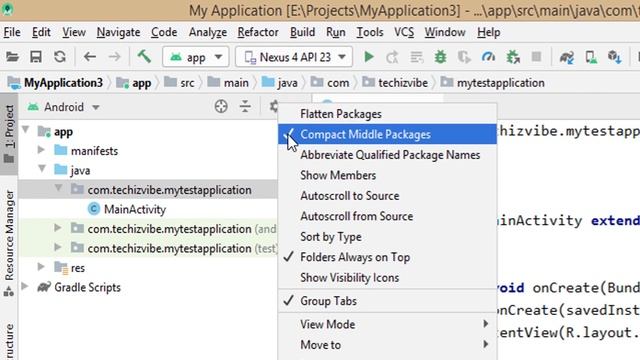The width and height of the screenshot is (640, 360).
Task: Open the File menu
Action: pyautogui.click(x=12, y=32)
